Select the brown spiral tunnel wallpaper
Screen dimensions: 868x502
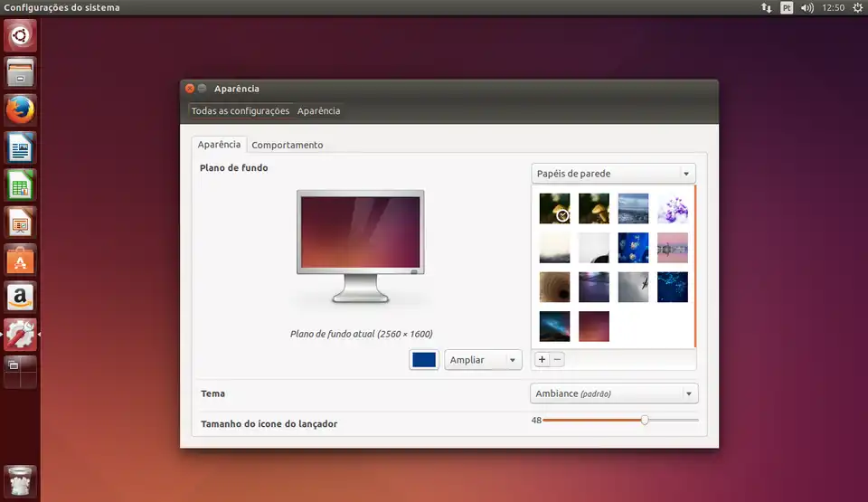pos(554,287)
